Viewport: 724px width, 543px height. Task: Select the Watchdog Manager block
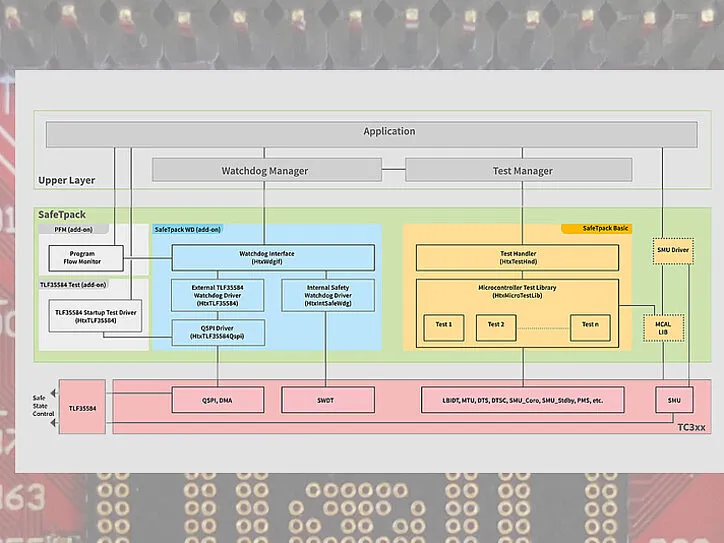pyautogui.click(x=267, y=170)
